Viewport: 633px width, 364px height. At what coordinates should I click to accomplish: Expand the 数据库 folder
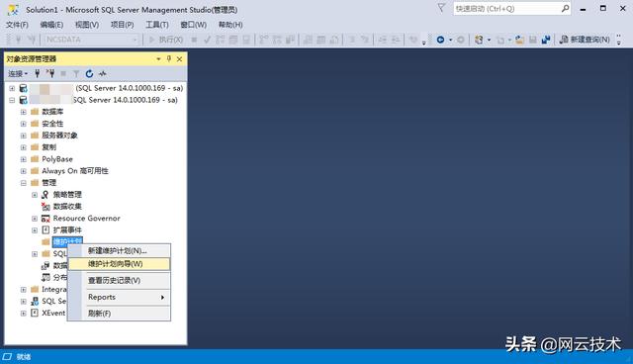(x=24, y=112)
